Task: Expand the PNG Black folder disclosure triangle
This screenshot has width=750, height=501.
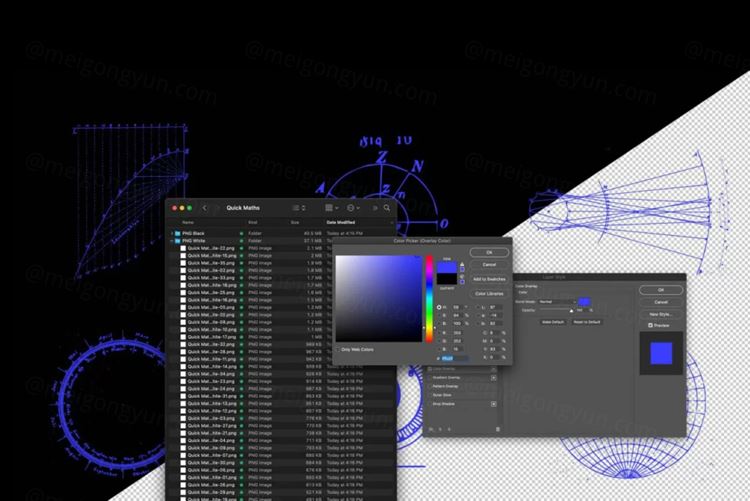Action: click(172, 233)
